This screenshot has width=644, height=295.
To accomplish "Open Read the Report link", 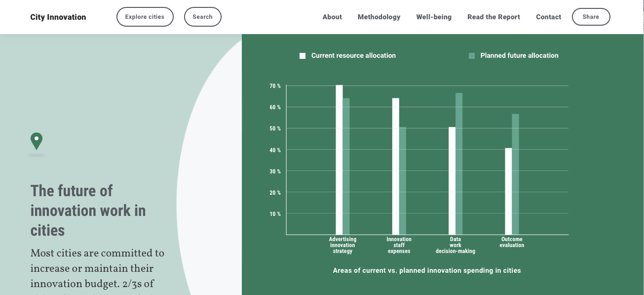I will (493, 17).
